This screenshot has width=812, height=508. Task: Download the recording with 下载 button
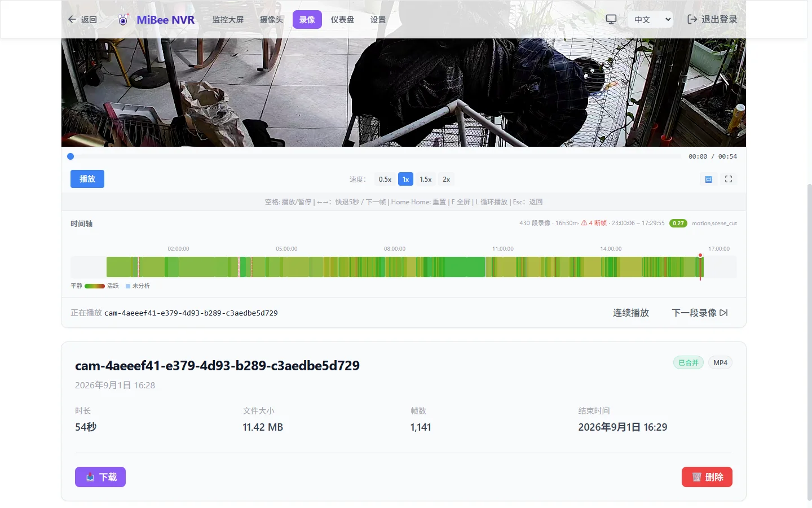[x=100, y=477]
